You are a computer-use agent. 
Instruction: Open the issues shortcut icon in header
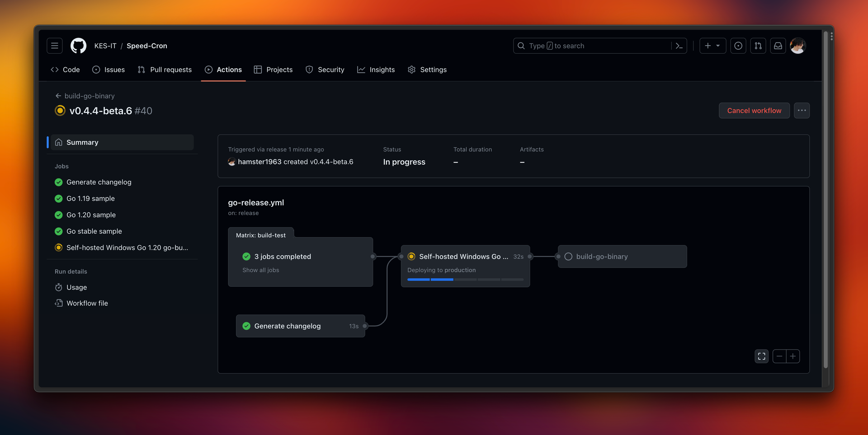coord(738,46)
